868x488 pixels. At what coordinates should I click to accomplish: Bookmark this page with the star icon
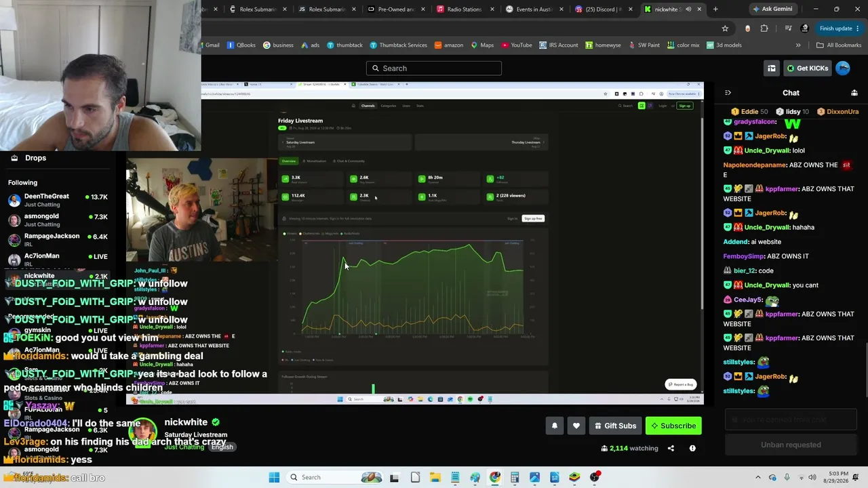[x=725, y=28]
